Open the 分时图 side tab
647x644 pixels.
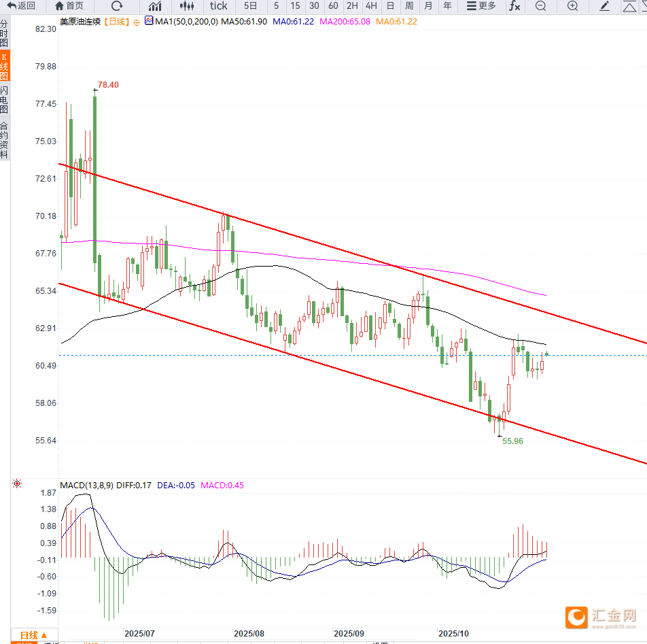point(4,33)
